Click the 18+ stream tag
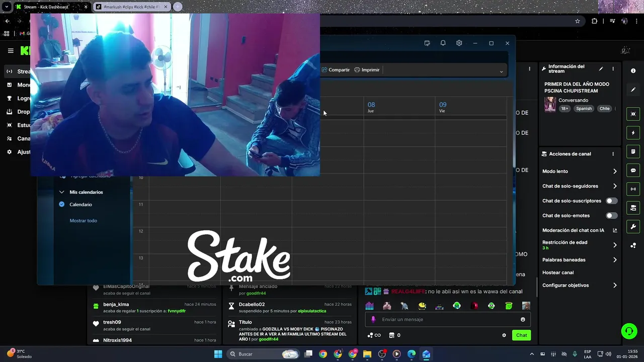 565,109
